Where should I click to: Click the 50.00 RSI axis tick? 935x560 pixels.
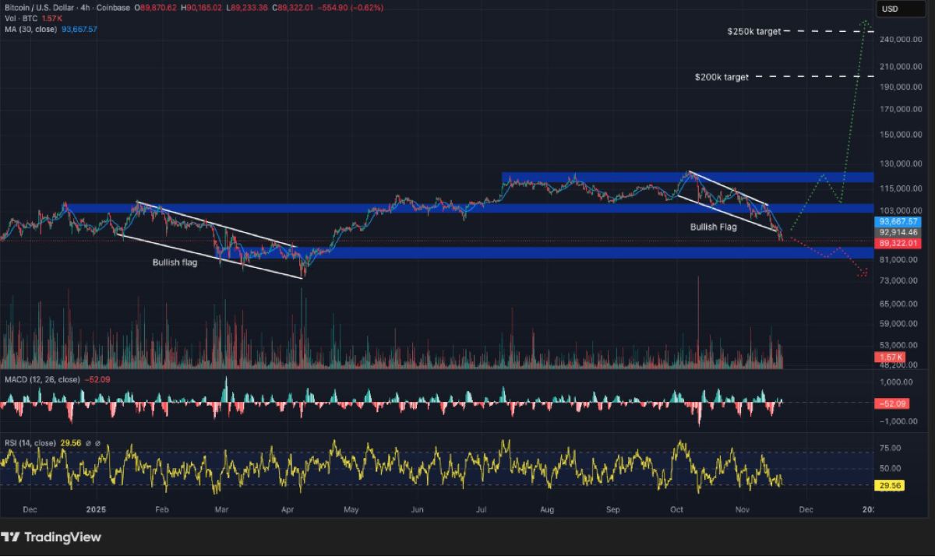coord(891,468)
